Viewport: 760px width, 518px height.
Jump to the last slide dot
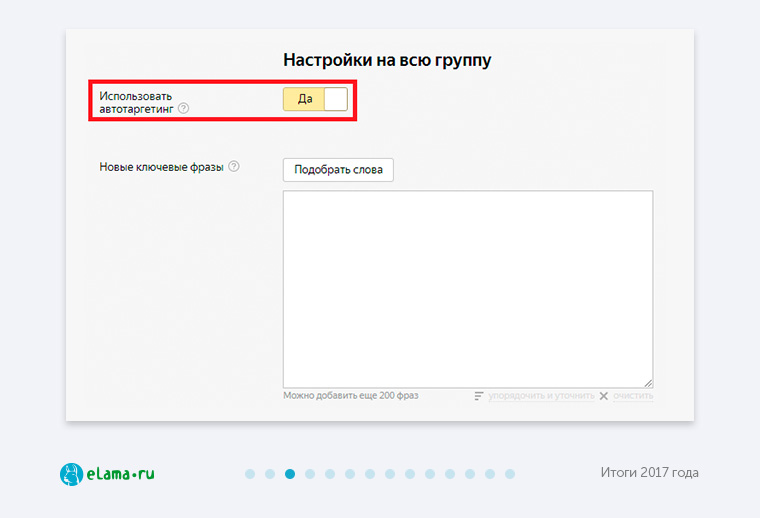[510, 474]
